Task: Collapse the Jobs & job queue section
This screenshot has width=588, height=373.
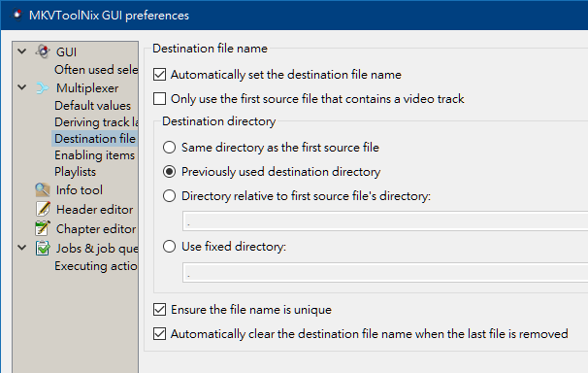Action: 22,248
